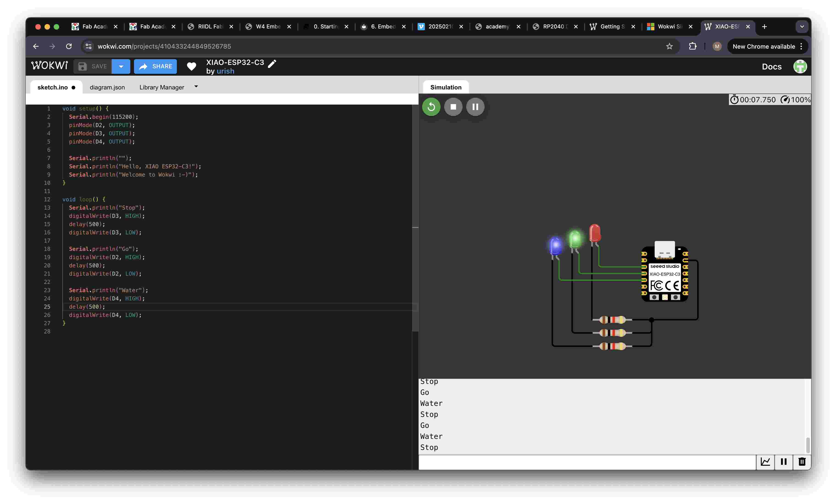Restart the simulation with the green button
The image size is (837, 504).
431,107
